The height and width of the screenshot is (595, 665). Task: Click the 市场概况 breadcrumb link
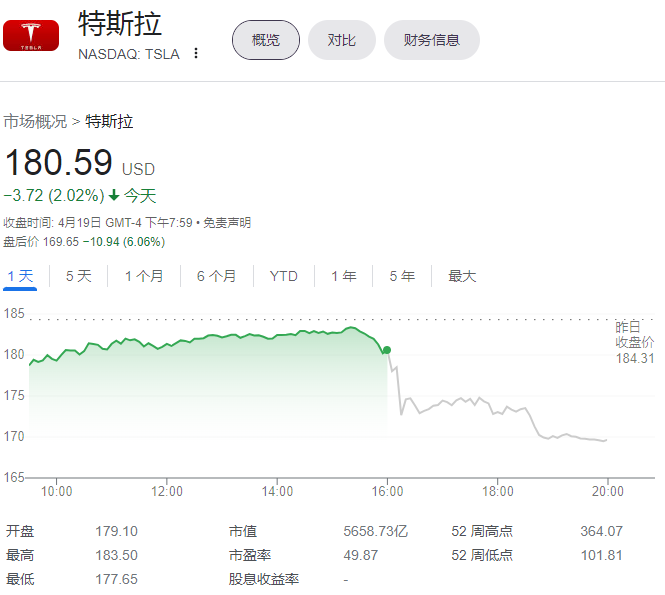(x=35, y=122)
